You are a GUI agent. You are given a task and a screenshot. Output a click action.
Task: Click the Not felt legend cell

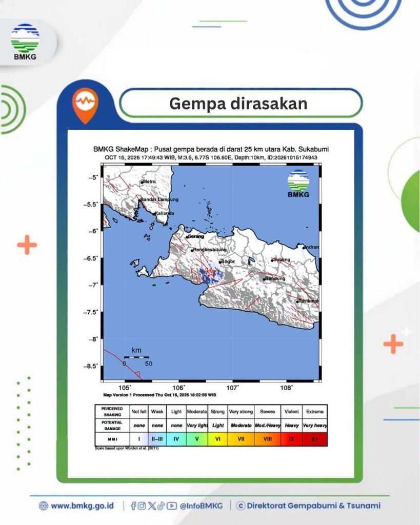(x=139, y=412)
